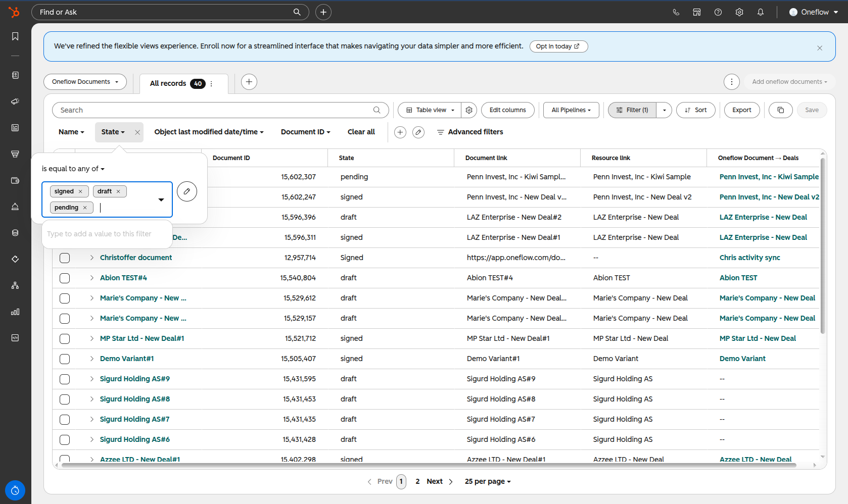The height and width of the screenshot is (504, 848).
Task: Click the Edit columns button
Action: coord(508,110)
